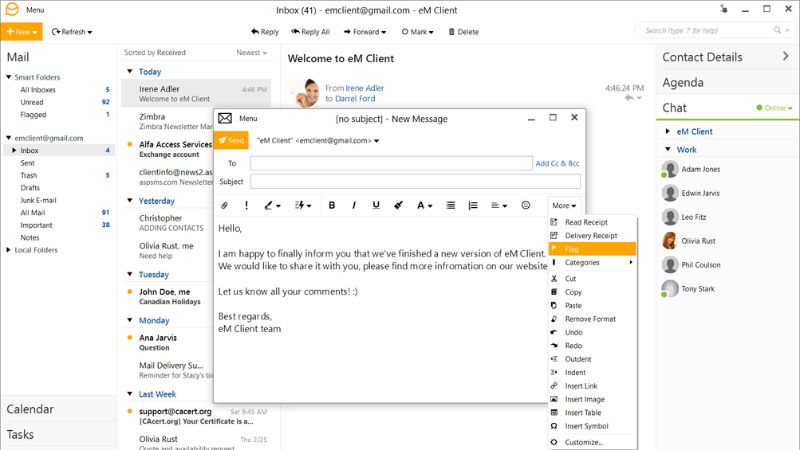Open text alignment dropdown
This screenshot has width=800, height=450.
[x=499, y=205]
